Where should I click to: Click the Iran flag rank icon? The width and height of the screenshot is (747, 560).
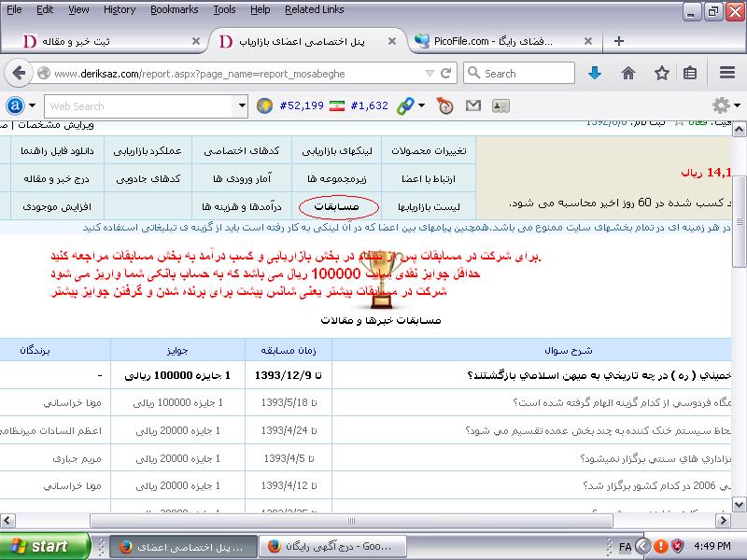tap(337, 105)
